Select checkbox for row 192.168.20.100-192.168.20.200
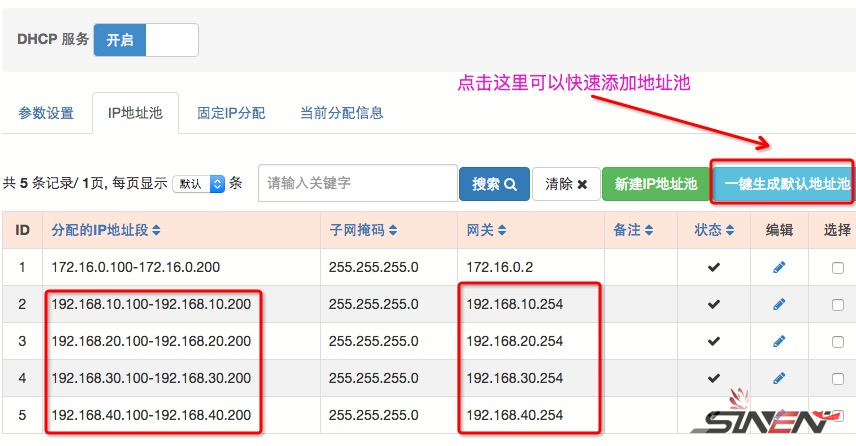Image resolution: width=856 pixels, height=446 pixels. click(837, 342)
